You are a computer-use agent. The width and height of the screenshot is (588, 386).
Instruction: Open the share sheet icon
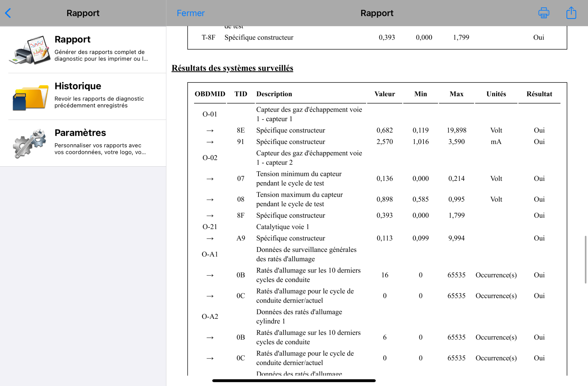click(x=571, y=13)
